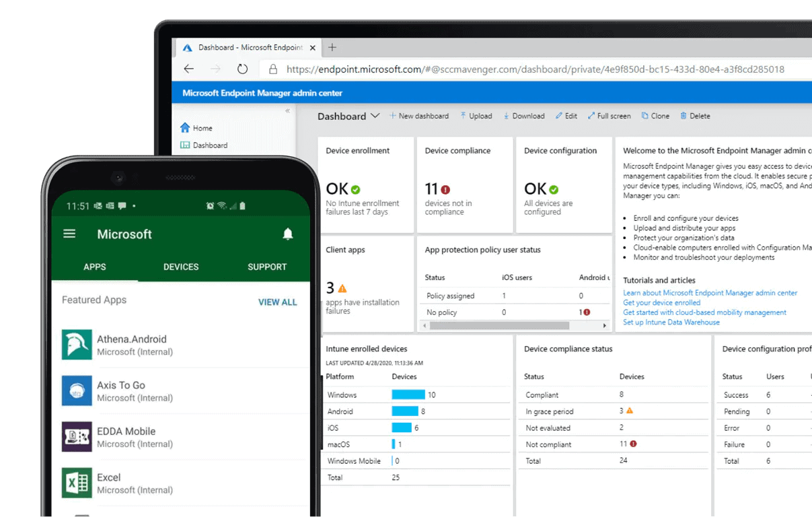This screenshot has width=812, height=517.
Task: Open Dashboard in the sidebar
Action: coord(204,145)
